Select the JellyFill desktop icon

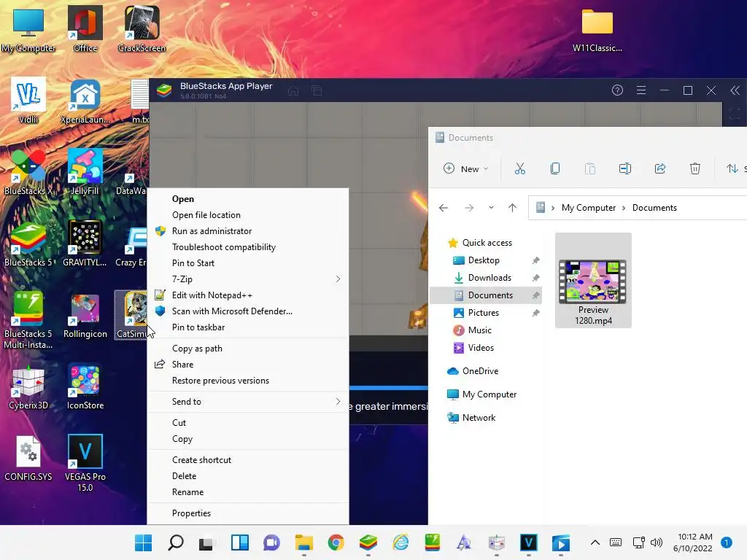click(85, 171)
